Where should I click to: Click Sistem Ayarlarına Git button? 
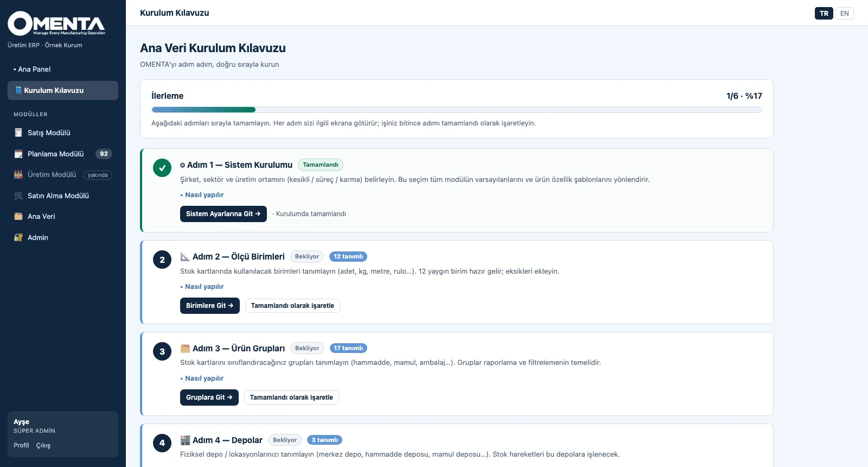coord(224,214)
